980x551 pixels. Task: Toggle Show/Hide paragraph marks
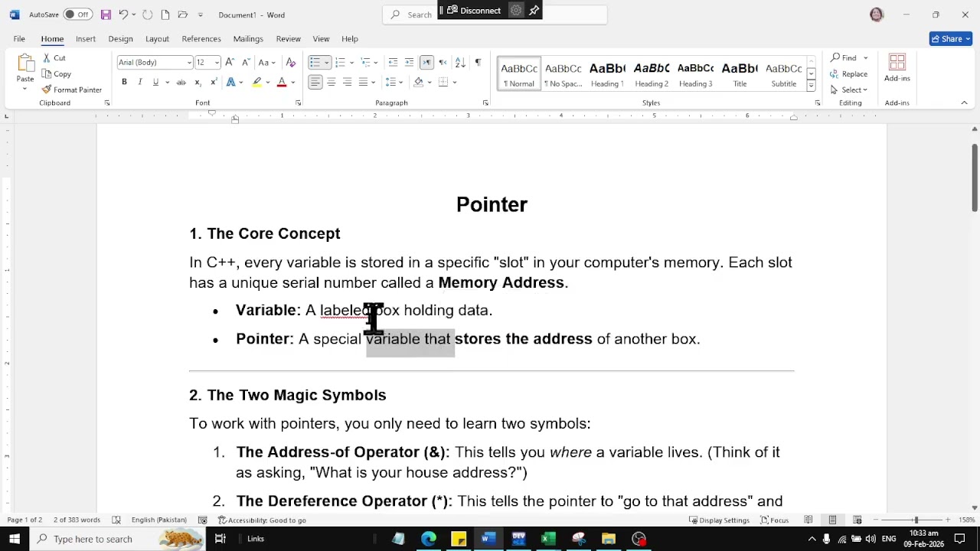478,62
